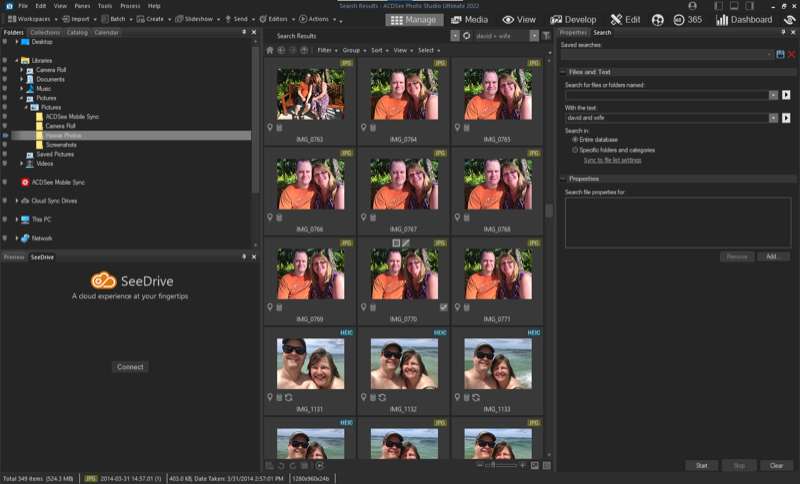Open Develop mode
This screenshot has height=484, width=800.
pos(573,19)
